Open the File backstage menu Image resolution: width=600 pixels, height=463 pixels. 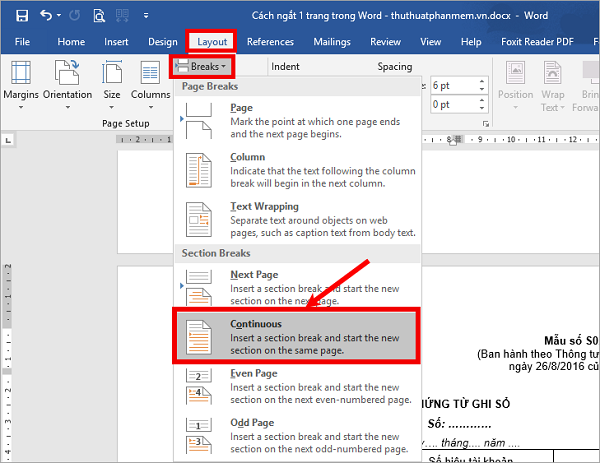pyautogui.click(x=22, y=42)
